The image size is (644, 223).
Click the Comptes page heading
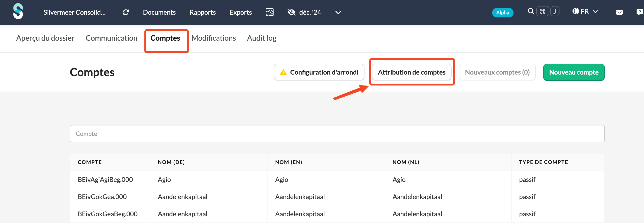[92, 72]
